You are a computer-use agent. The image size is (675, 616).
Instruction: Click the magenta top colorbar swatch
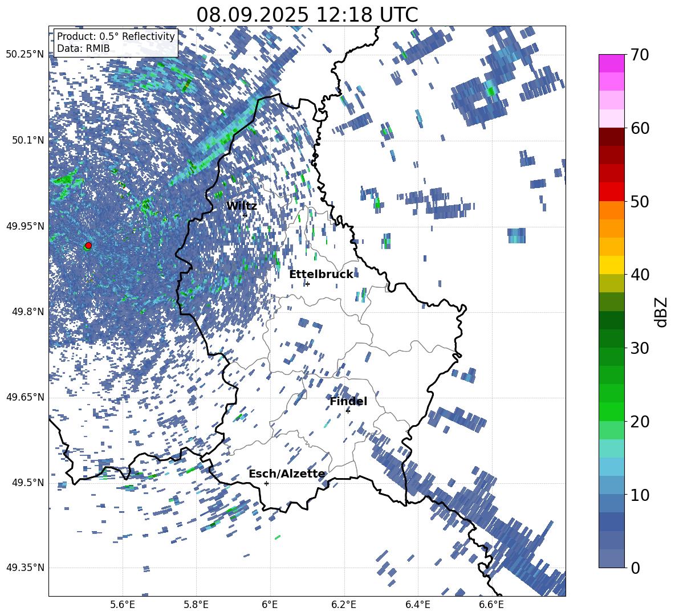pyautogui.click(x=612, y=64)
